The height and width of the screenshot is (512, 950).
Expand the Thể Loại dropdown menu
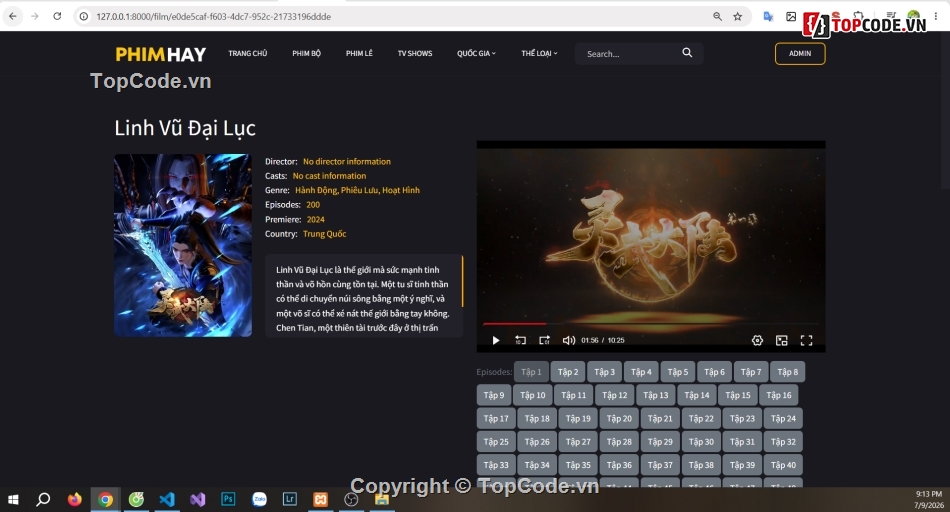pyautogui.click(x=539, y=53)
